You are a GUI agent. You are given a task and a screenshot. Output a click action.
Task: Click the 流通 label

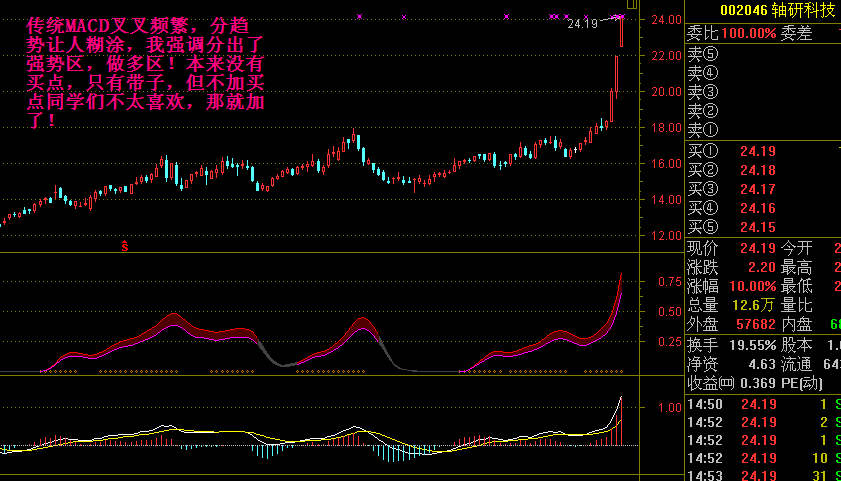(x=796, y=365)
